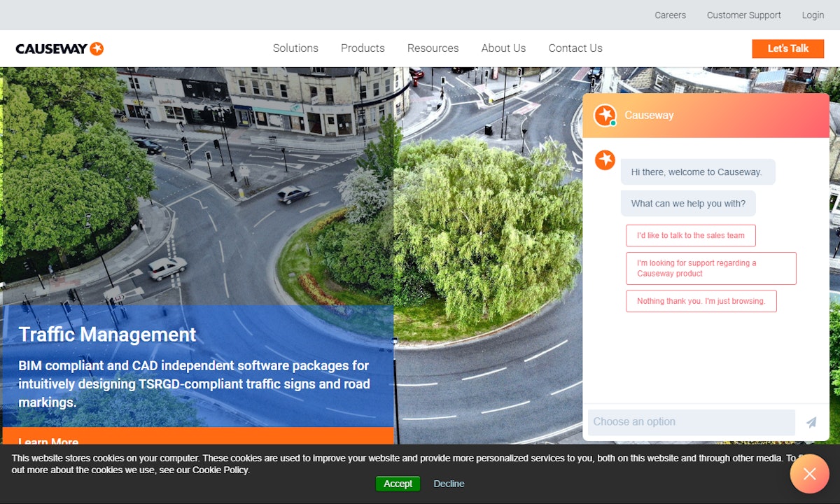Click the Login link in the top bar
Screen dimensions: 840x504
click(x=813, y=15)
